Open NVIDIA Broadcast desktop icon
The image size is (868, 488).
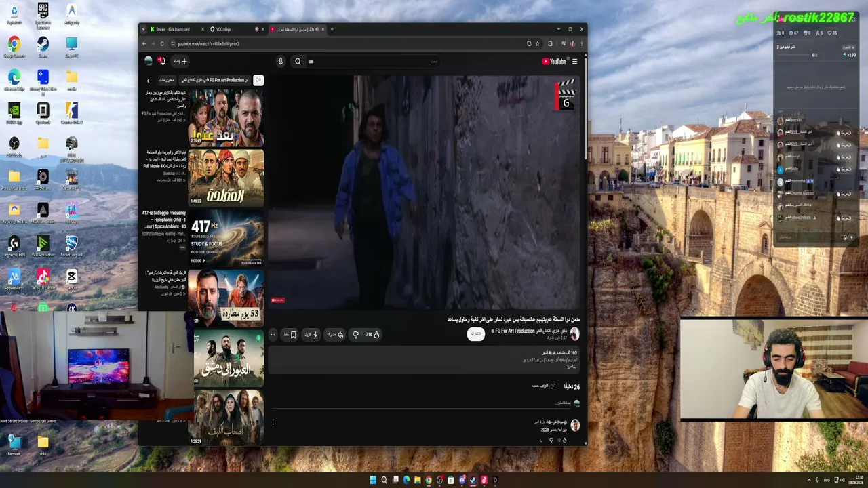[43, 245]
